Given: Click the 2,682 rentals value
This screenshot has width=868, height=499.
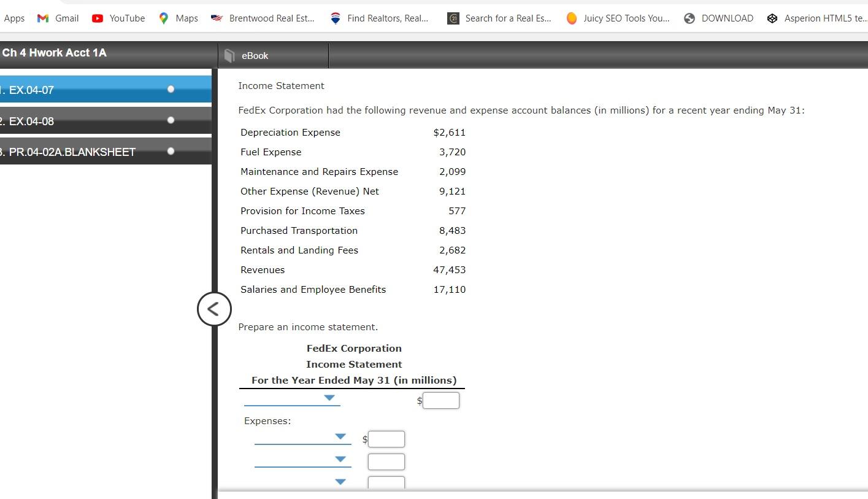Looking at the screenshot, I should pos(453,250).
